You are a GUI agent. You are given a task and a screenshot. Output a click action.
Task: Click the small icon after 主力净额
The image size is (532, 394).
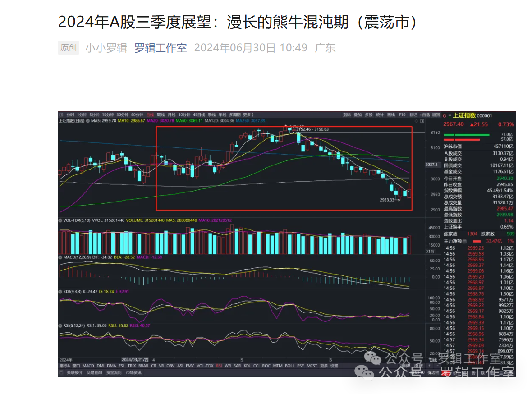tap(464, 241)
